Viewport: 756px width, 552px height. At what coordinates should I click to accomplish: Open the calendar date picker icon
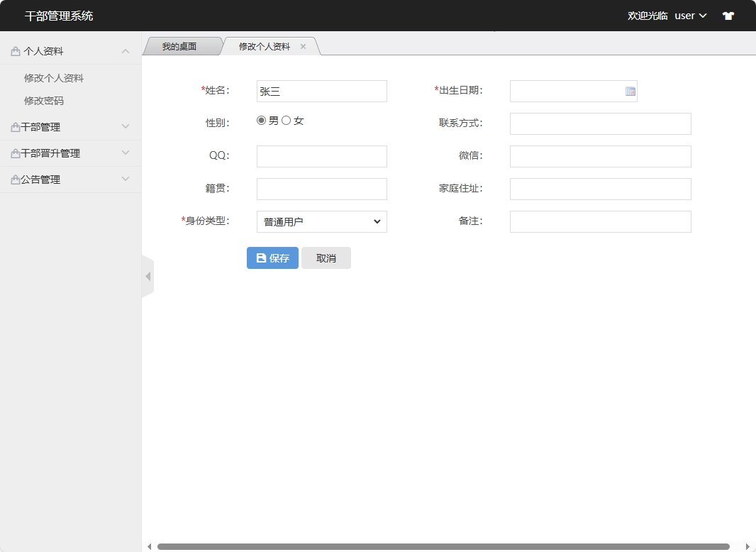click(630, 91)
